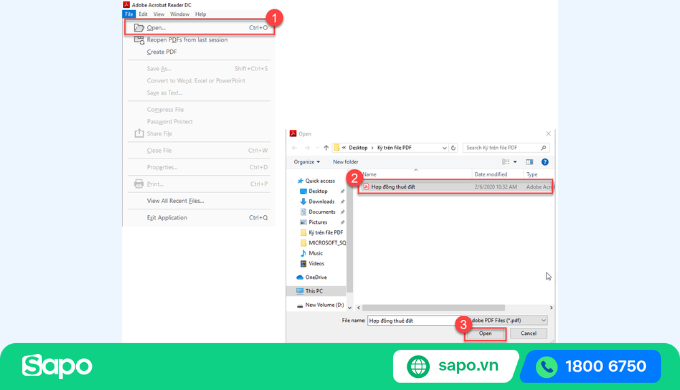Click into the File name field
This screenshot has width=680, height=390.
[415, 321]
